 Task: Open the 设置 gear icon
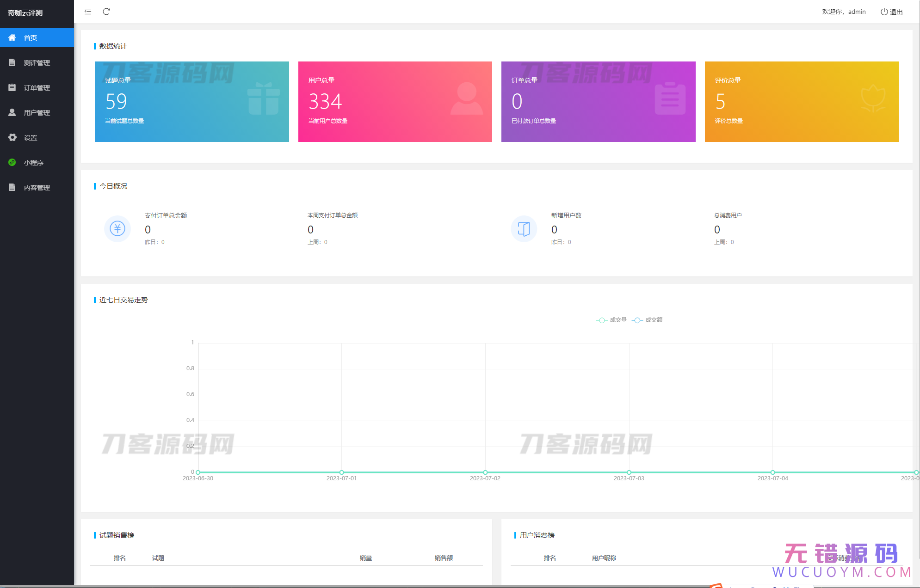[12, 137]
